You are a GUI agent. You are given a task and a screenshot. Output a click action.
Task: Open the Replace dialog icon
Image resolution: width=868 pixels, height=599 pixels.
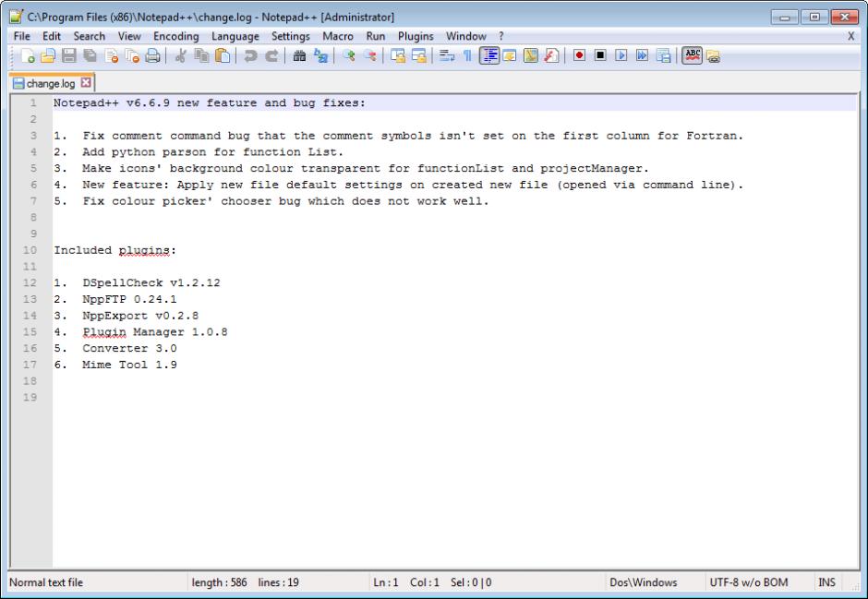click(x=320, y=56)
